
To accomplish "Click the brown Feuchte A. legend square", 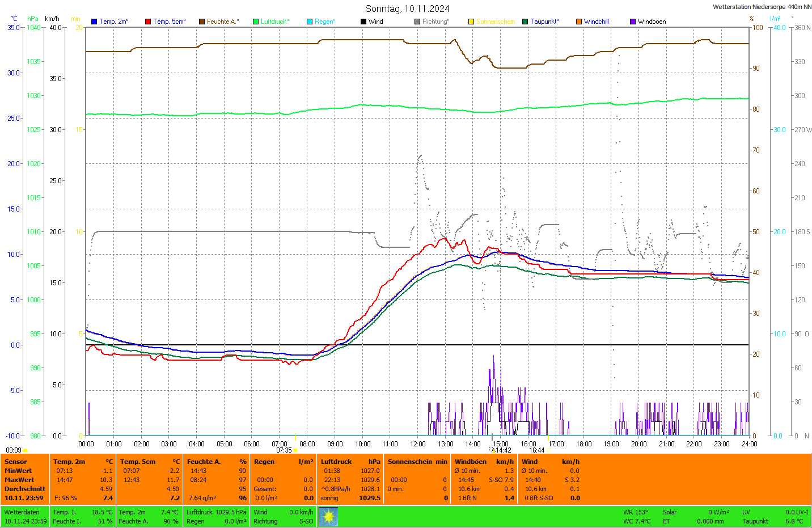I will [x=201, y=22].
